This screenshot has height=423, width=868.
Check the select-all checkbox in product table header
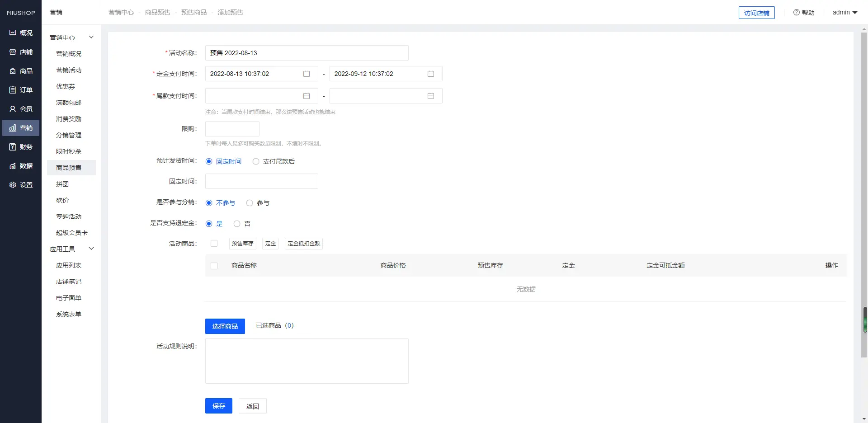(214, 266)
